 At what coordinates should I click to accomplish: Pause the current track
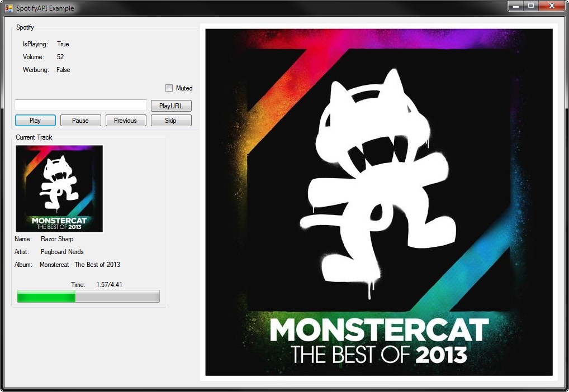[x=80, y=121]
